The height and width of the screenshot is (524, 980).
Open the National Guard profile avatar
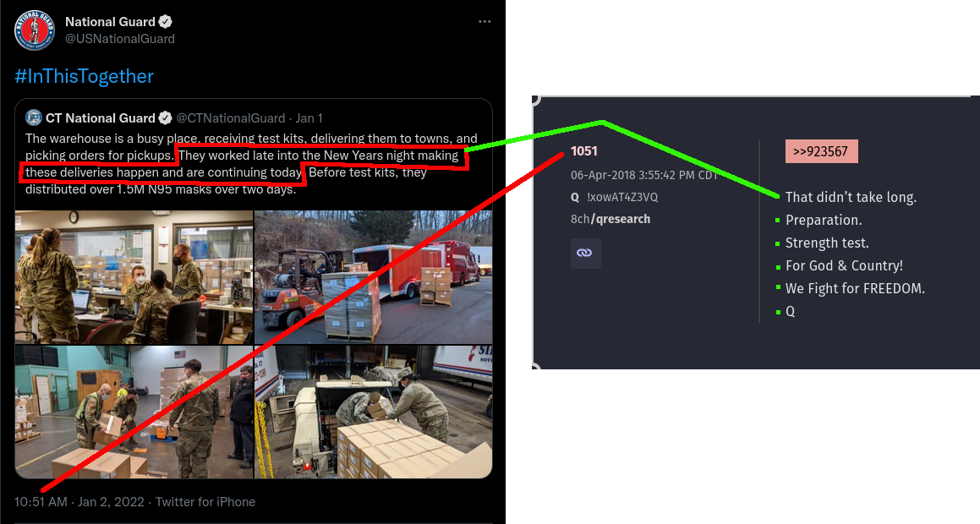35,30
